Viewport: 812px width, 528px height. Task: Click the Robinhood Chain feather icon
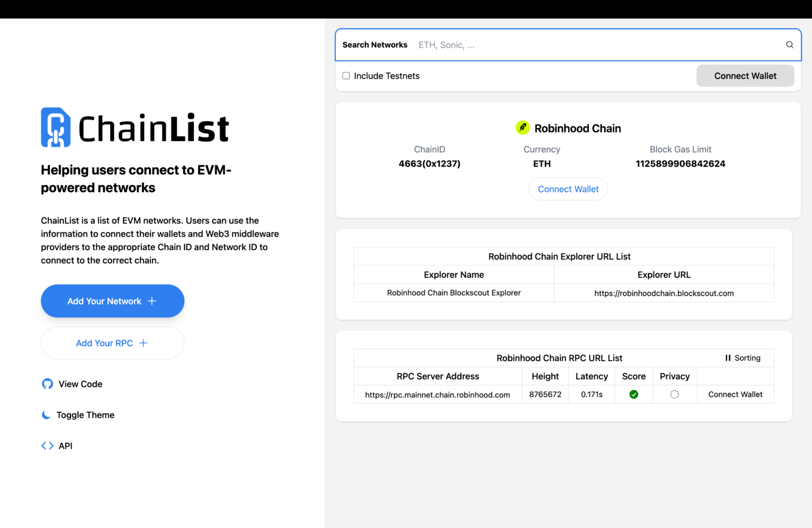(522, 128)
